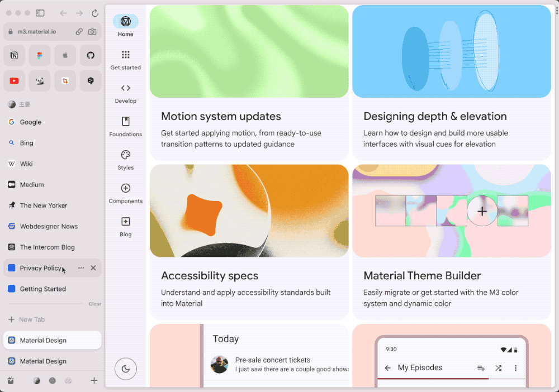The image size is (559, 392).
Task: Open the Bing pinned tab
Action: click(53, 143)
